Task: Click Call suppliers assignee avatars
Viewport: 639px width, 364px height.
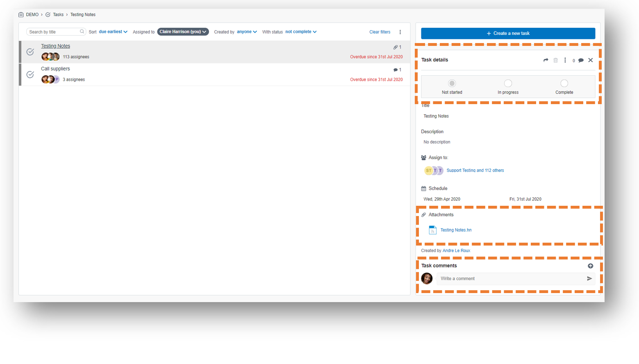Action: click(x=50, y=80)
